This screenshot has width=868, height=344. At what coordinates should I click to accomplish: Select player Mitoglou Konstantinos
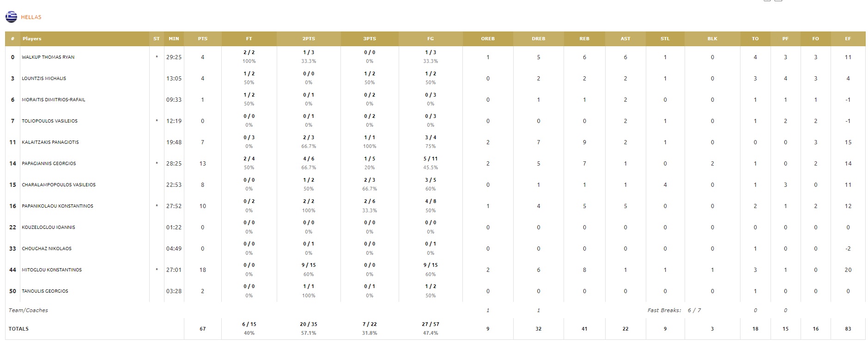[x=52, y=270]
